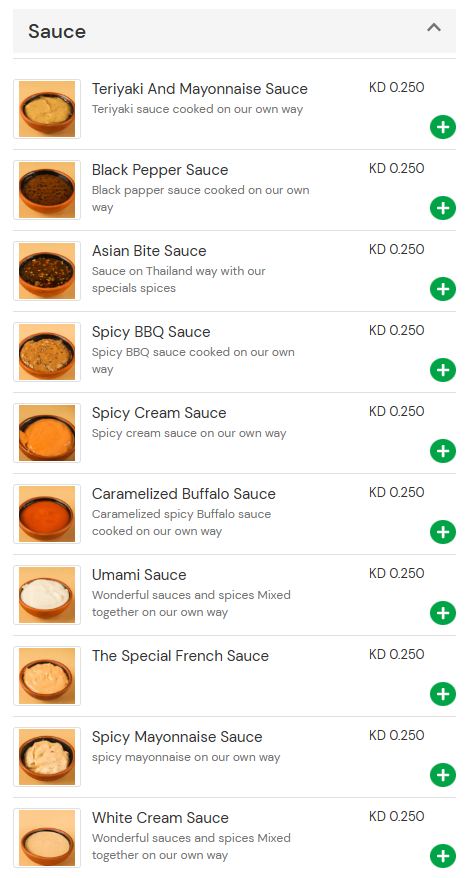The width and height of the screenshot is (473, 878).
Task: Select the Spicy BBQ Sauce title
Action: (x=151, y=332)
